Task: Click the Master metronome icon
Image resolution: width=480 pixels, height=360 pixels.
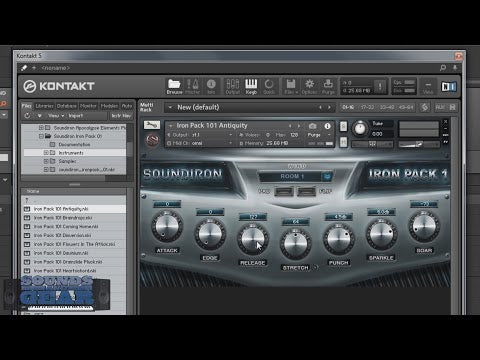Action: (x=192, y=86)
